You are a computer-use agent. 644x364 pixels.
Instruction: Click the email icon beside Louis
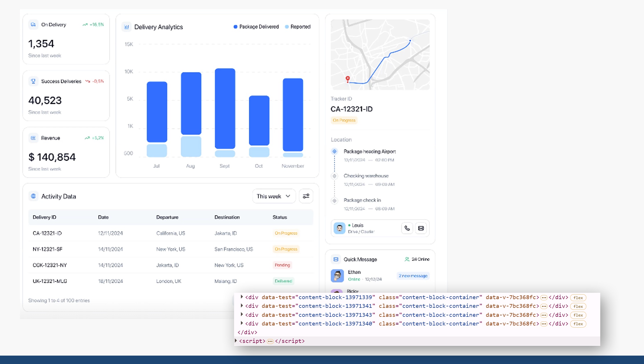(x=421, y=228)
